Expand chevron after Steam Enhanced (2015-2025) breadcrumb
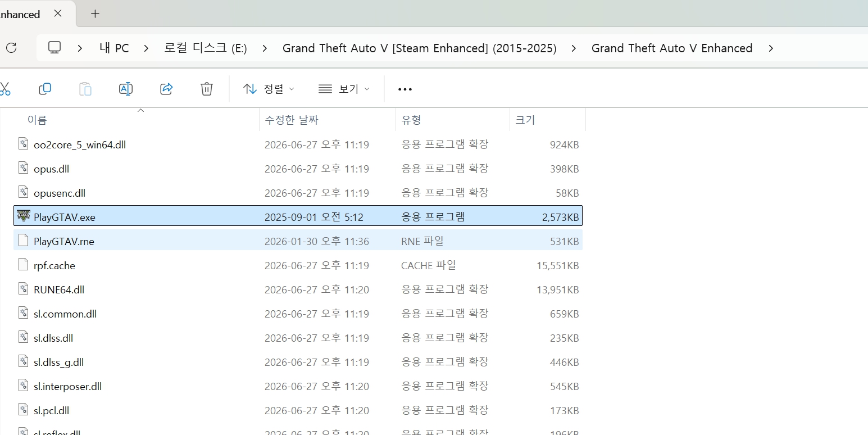868x435 pixels. 574,48
